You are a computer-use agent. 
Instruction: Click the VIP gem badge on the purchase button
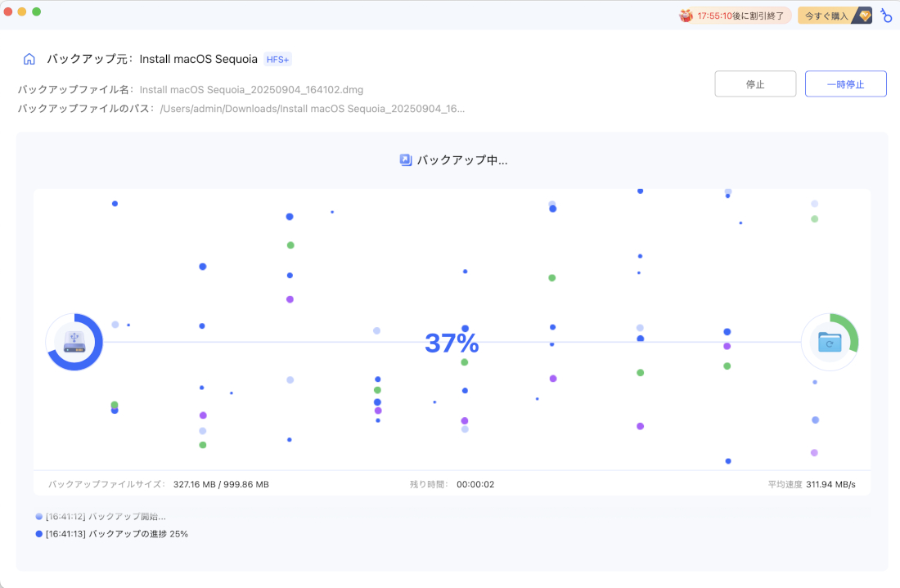[863, 15]
